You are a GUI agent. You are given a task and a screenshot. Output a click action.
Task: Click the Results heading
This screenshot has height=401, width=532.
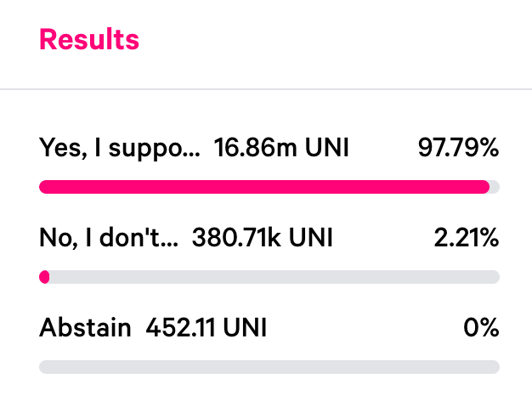point(89,39)
